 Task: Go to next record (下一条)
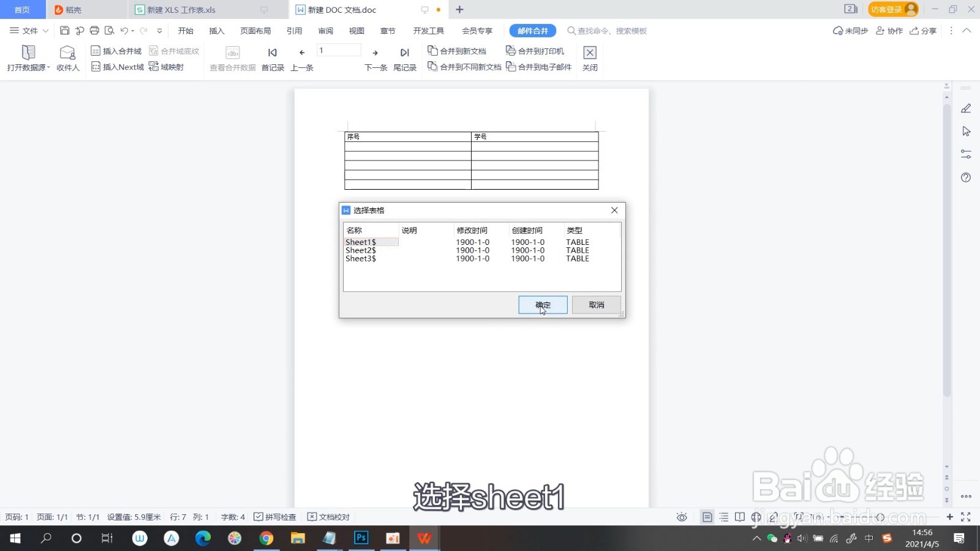(375, 59)
